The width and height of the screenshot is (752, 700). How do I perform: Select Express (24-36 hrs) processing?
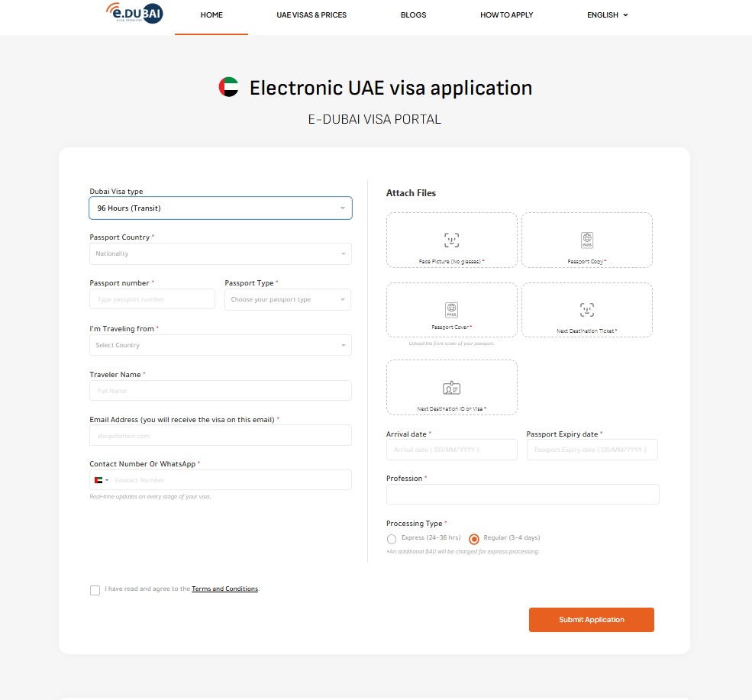pos(392,539)
